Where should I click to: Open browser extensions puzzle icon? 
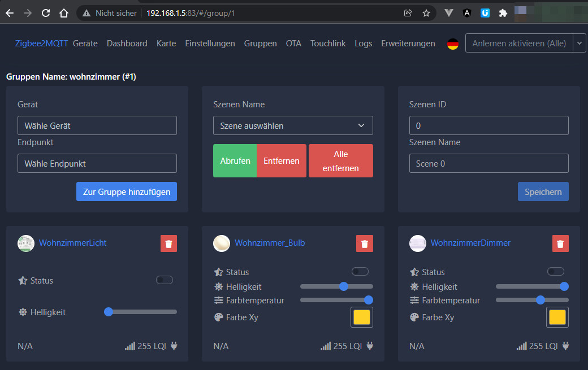(x=503, y=13)
